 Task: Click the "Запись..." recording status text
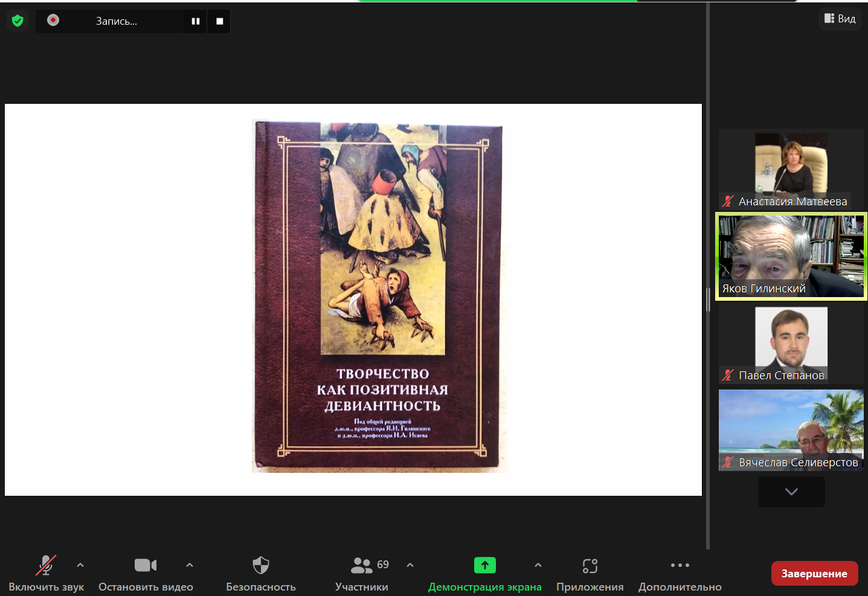point(117,21)
